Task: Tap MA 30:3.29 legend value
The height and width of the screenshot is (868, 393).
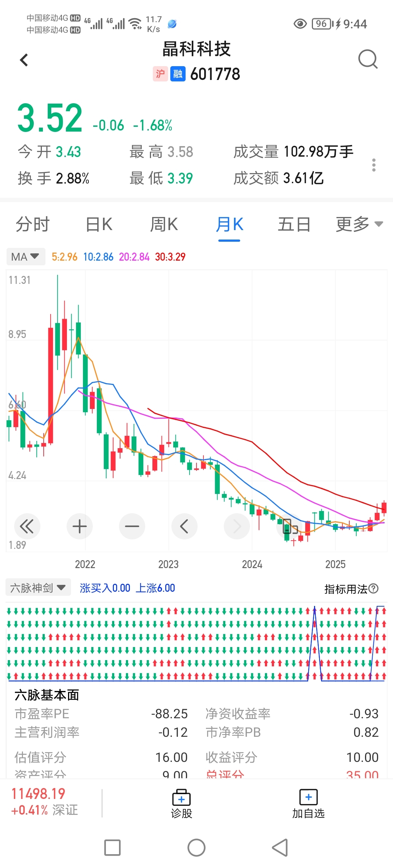Action: click(x=170, y=257)
